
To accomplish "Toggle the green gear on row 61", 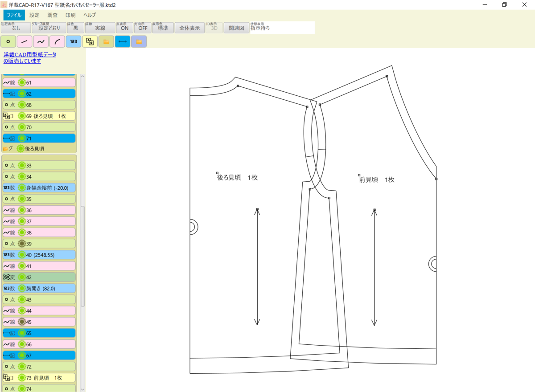I will 21,82.
